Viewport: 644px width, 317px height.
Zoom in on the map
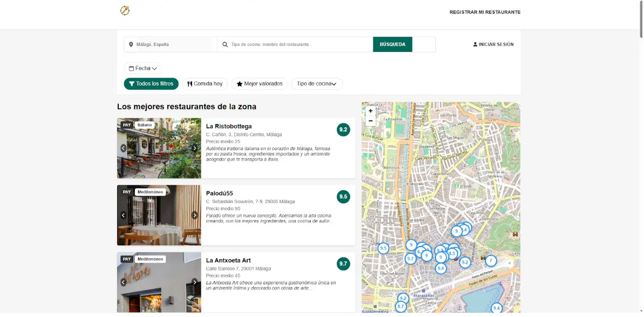371,111
